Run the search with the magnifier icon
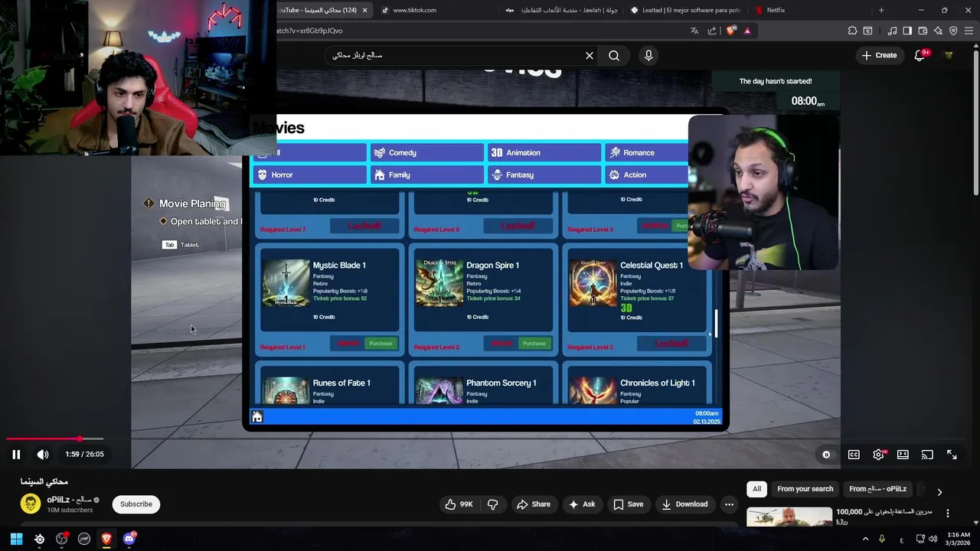 pyautogui.click(x=614, y=55)
